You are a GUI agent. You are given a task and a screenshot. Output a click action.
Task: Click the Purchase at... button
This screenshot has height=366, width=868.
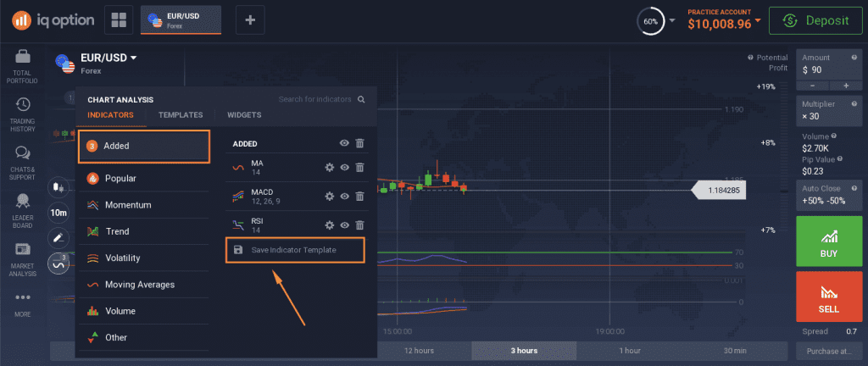click(x=829, y=351)
